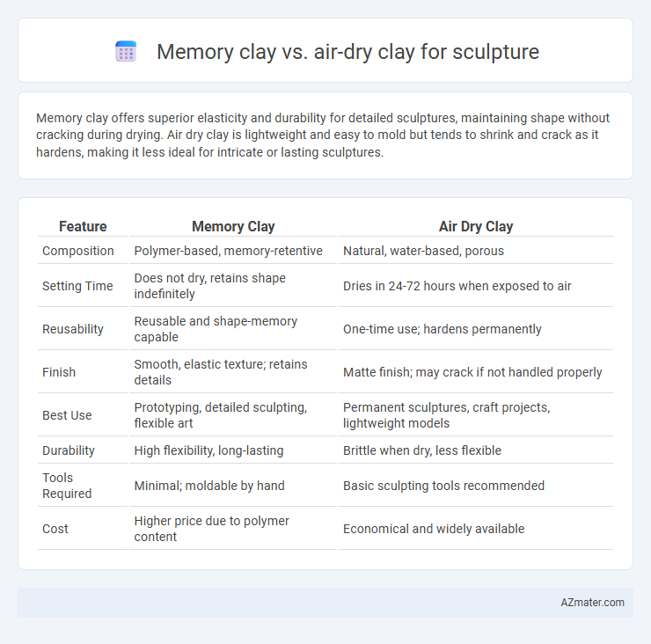Click the Tools Required row label
The width and height of the screenshot is (651, 644).
(x=67, y=486)
